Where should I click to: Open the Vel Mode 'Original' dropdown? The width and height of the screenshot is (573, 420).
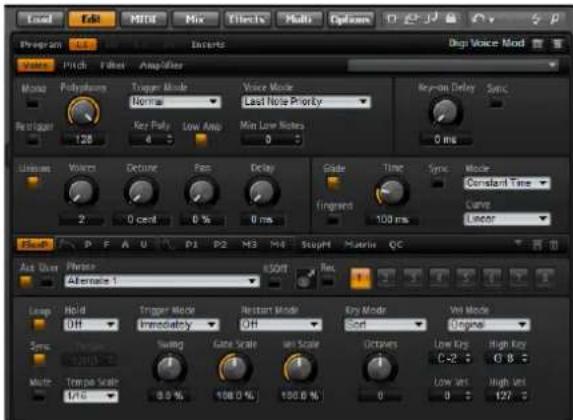point(489,325)
